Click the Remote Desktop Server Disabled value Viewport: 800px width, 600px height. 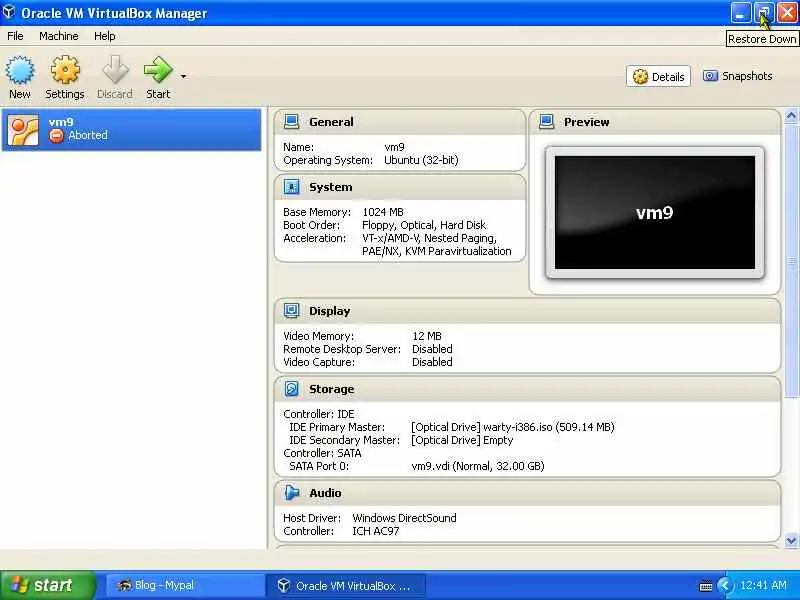pos(432,349)
